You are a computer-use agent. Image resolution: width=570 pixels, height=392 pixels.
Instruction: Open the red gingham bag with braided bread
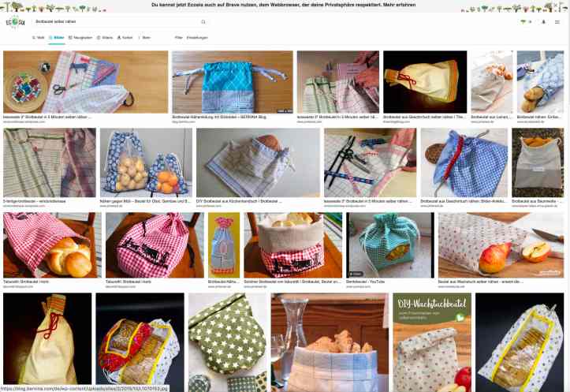pyautogui.click(x=50, y=245)
